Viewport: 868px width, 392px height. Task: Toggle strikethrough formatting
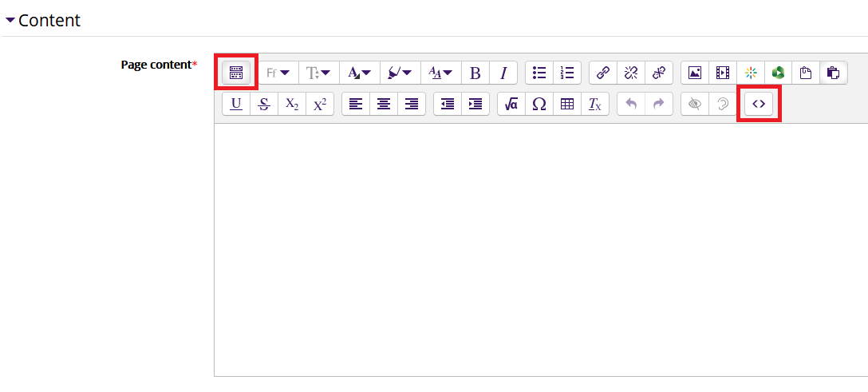click(x=265, y=104)
